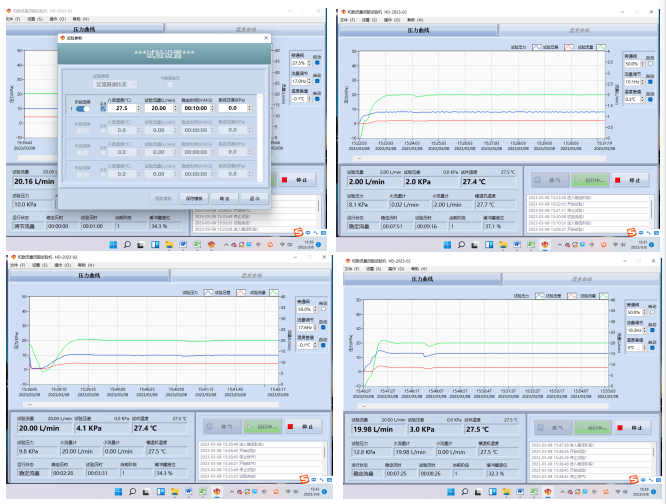Image resolution: width=666 pixels, height=504 pixels.
Task: Click Windows Start icon below the 4.1 KPa window
Action: [119, 492]
